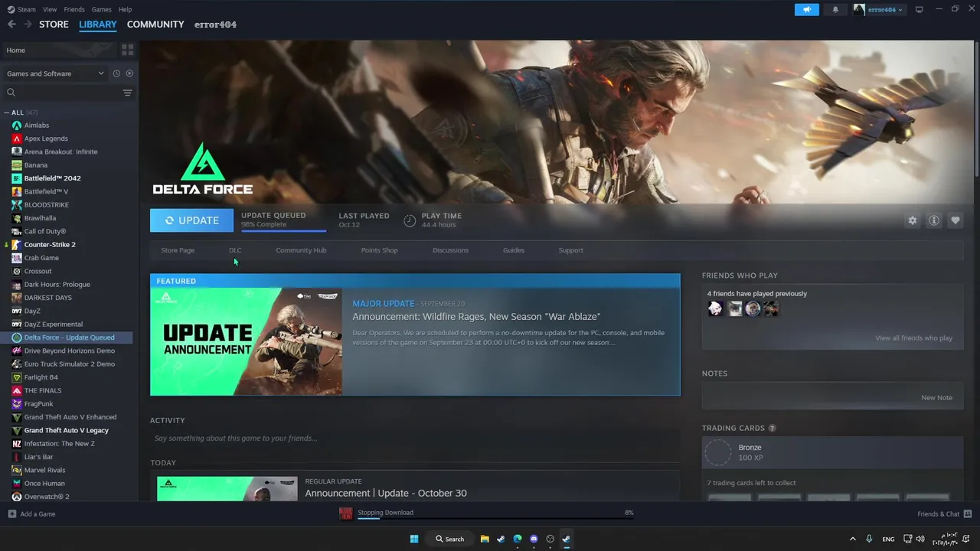Click the trading cards help question mark
This screenshot has height=551, width=980.
(772, 429)
